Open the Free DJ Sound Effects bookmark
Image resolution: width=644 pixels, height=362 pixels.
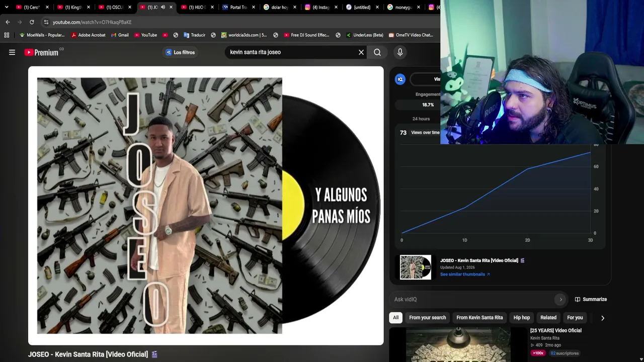pos(306,35)
